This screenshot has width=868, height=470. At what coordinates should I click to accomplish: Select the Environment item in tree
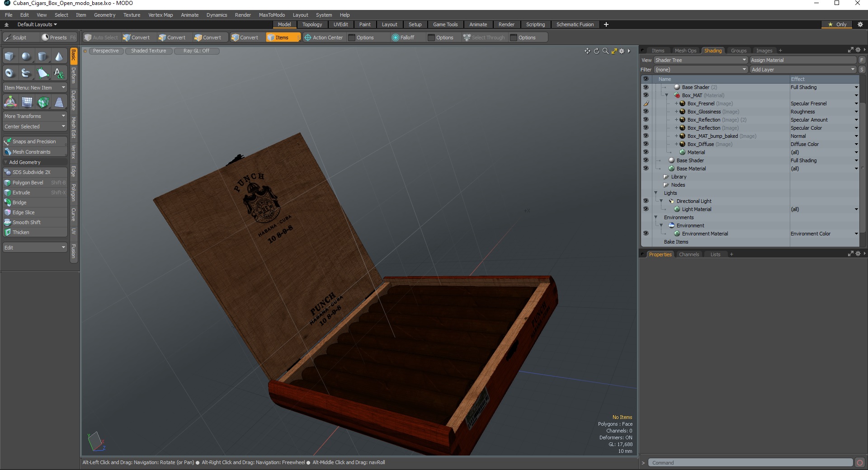(x=690, y=226)
